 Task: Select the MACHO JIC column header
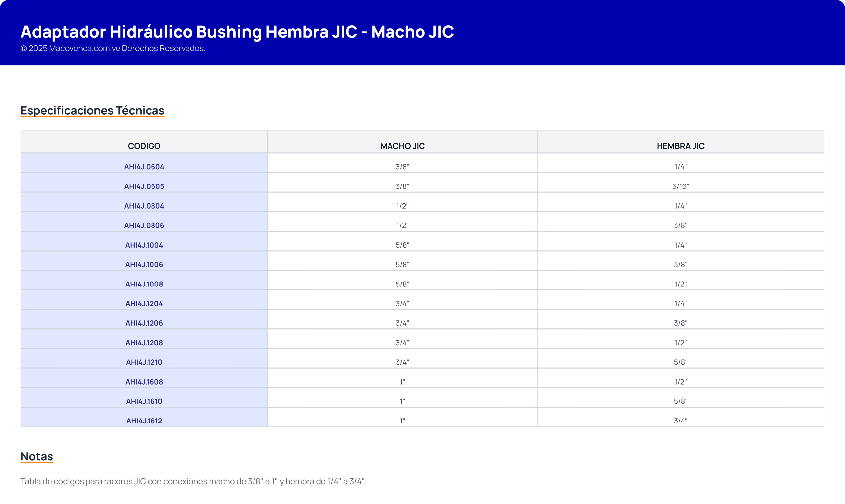point(402,146)
